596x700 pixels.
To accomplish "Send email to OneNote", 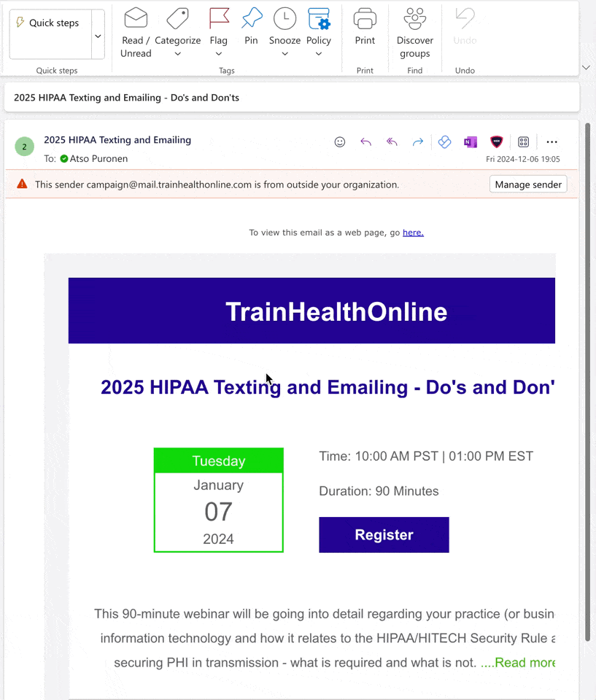I will (471, 142).
